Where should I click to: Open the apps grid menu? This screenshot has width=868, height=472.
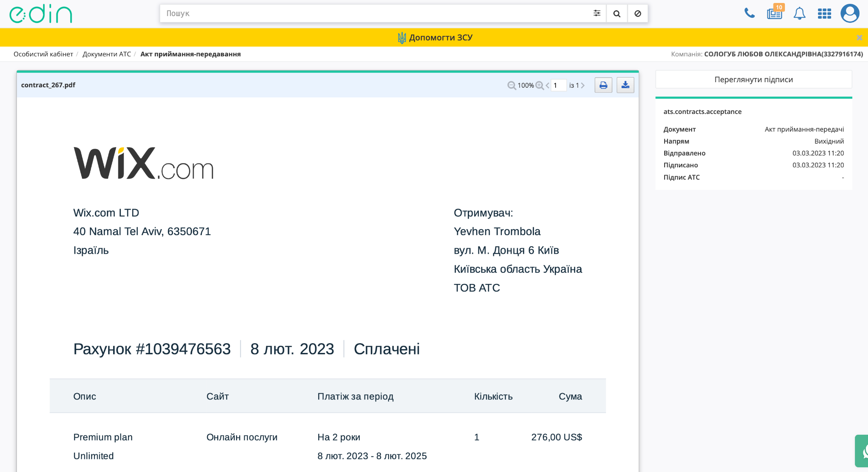(824, 14)
